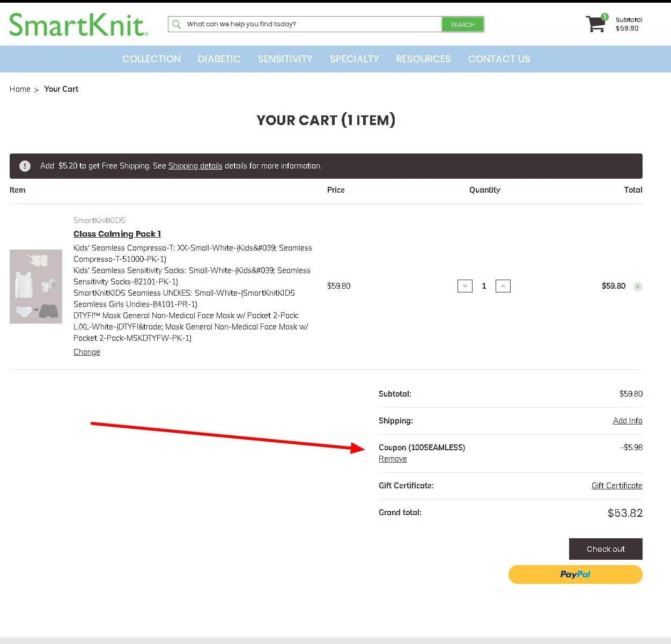Viewport: 671px width, 644px height.
Task: Remove the 100SEAMLESS coupon
Action: [x=393, y=459]
